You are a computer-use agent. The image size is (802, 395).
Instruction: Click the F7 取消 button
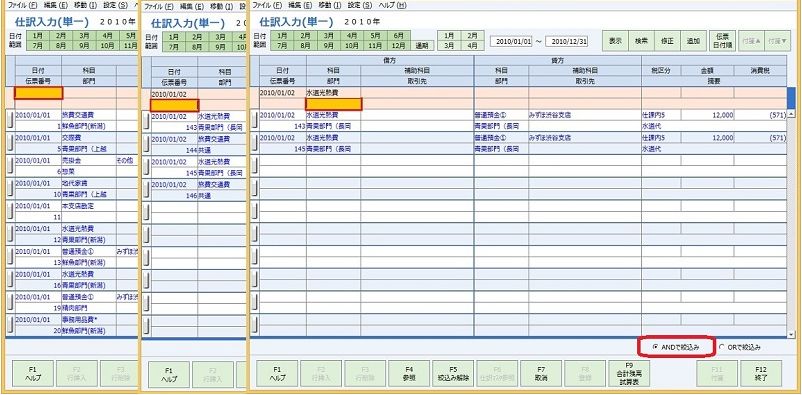(x=541, y=374)
